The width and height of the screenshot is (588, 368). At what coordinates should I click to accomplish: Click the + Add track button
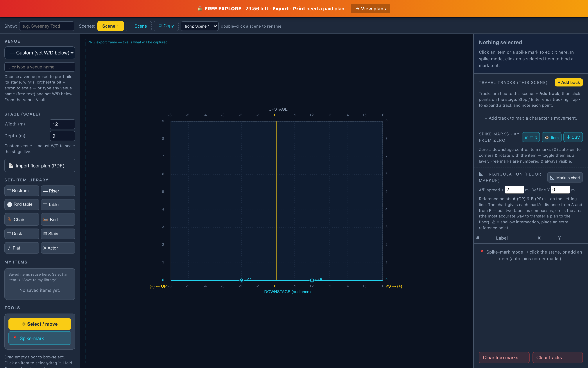click(x=569, y=82)
